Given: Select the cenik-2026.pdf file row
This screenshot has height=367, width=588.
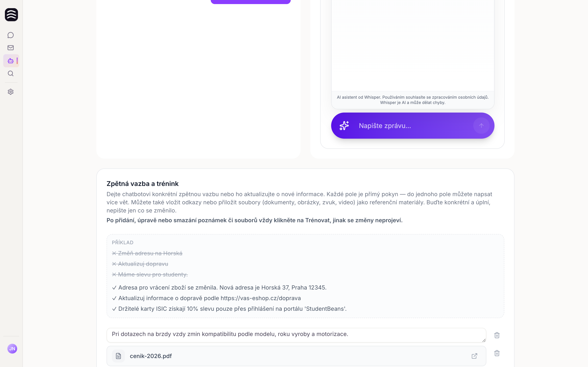Looking at the screenshot, I should point(296,356).
